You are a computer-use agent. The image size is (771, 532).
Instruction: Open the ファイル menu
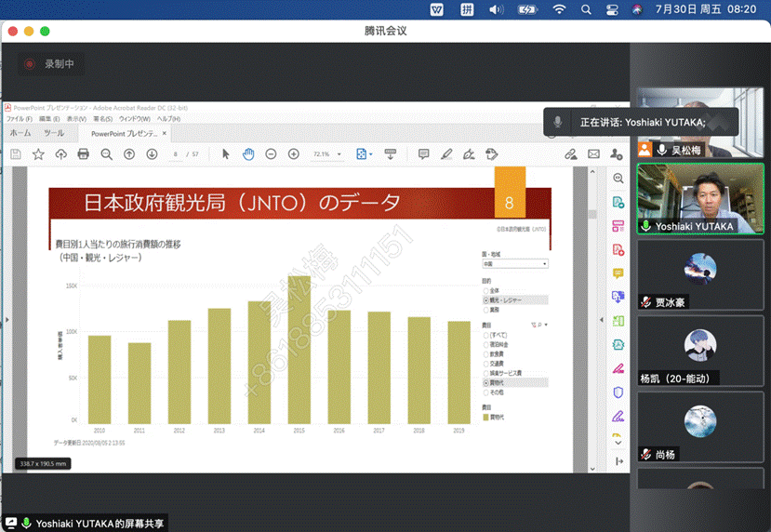[19, 119]
